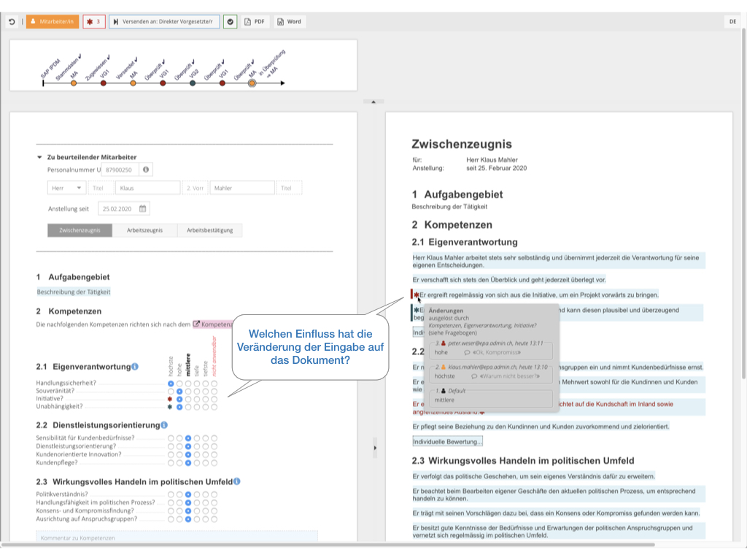This screenshot has width=747, height=560.
Task: Select blue-green VG2 Überprüft timeline marker
Action: click(193, 83)
